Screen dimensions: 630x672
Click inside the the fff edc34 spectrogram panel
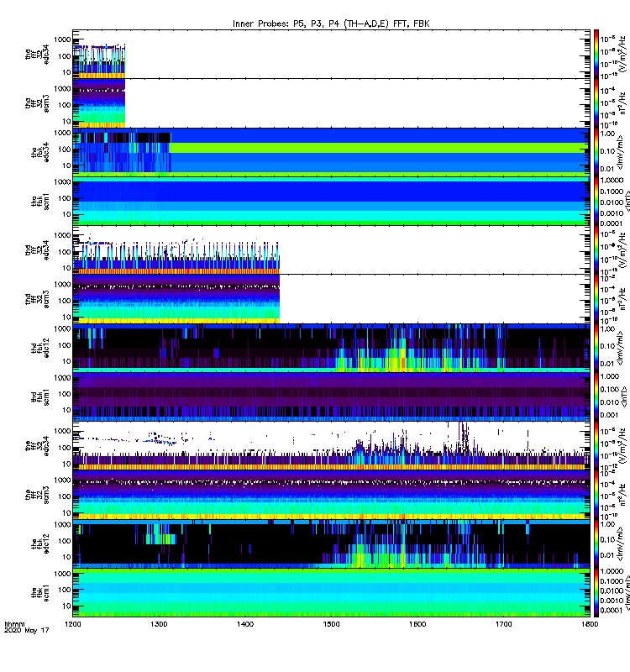[331, 446]
